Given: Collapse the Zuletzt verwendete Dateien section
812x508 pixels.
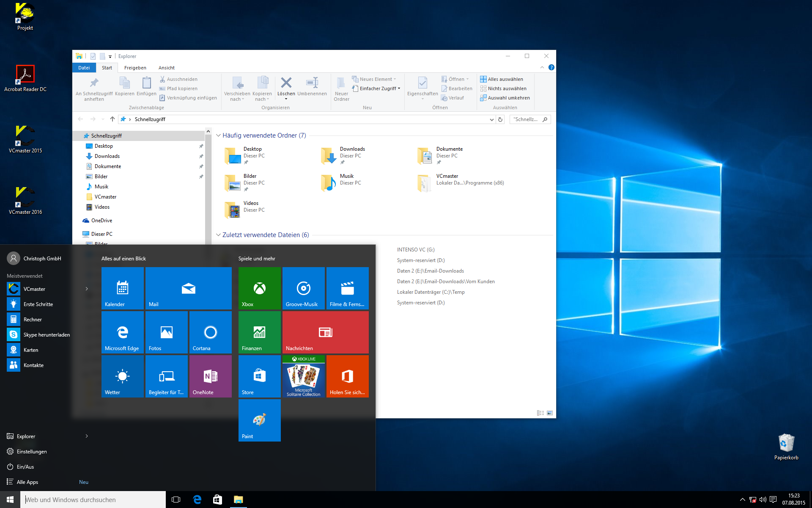Looking at the screenshot, I should pos(218,235).
